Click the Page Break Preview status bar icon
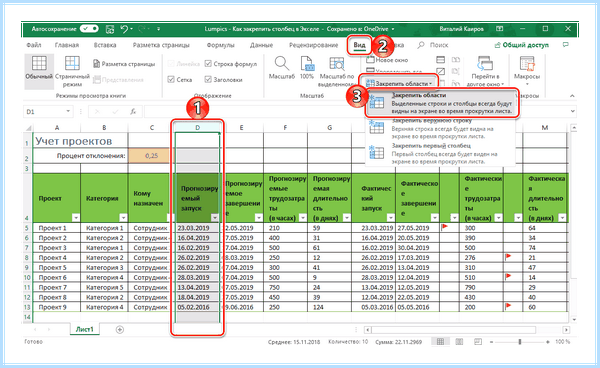The width and height of the screenshot is (600, 368). [478, 342]
